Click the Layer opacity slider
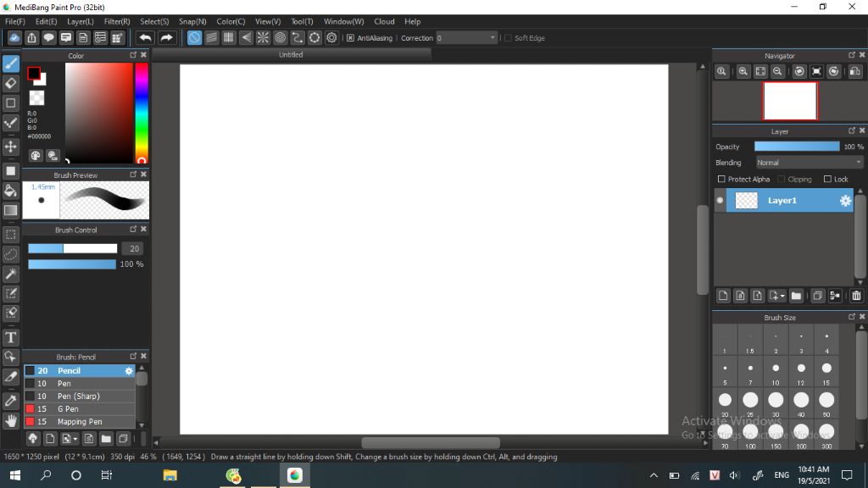 pos(797,147)
